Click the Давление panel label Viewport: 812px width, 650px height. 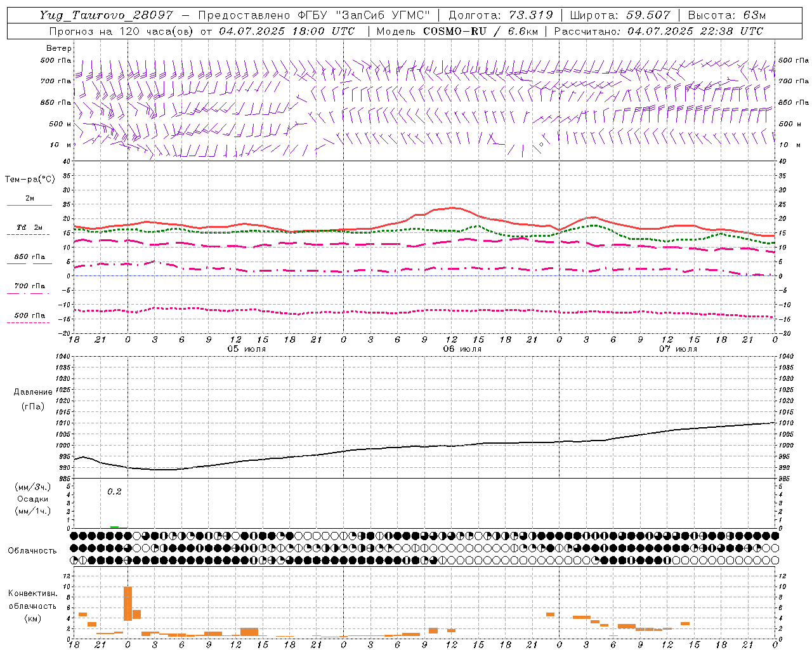click(x=33, y=392)
